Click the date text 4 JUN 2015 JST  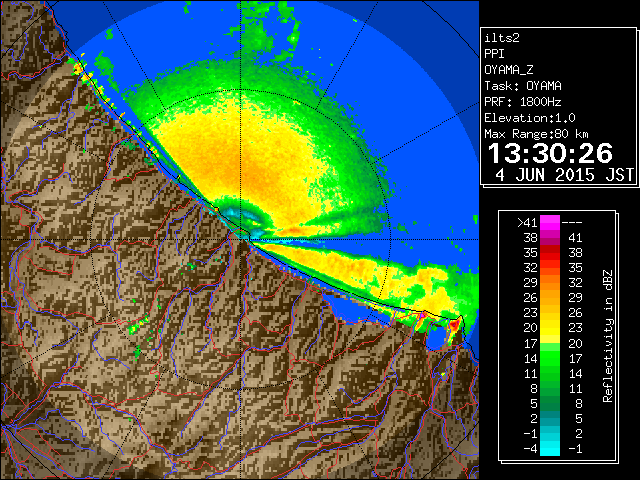[x=564, y=175]
